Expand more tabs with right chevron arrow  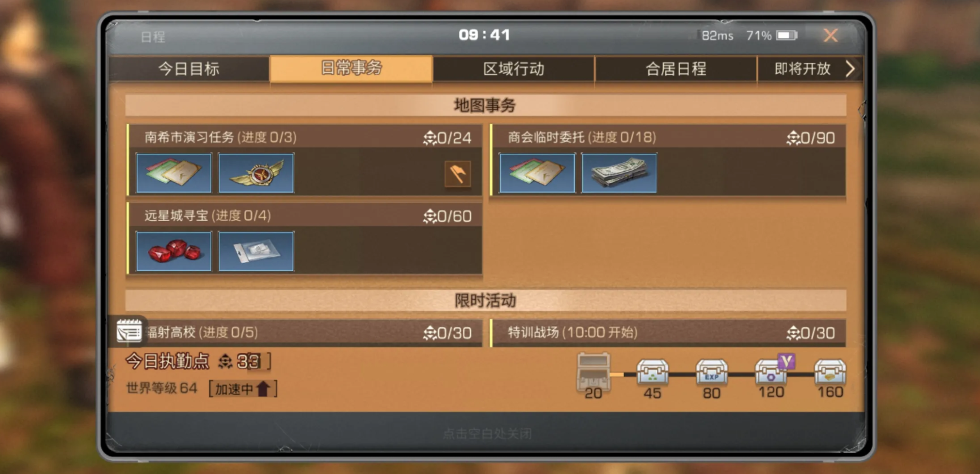click(850, 69)
